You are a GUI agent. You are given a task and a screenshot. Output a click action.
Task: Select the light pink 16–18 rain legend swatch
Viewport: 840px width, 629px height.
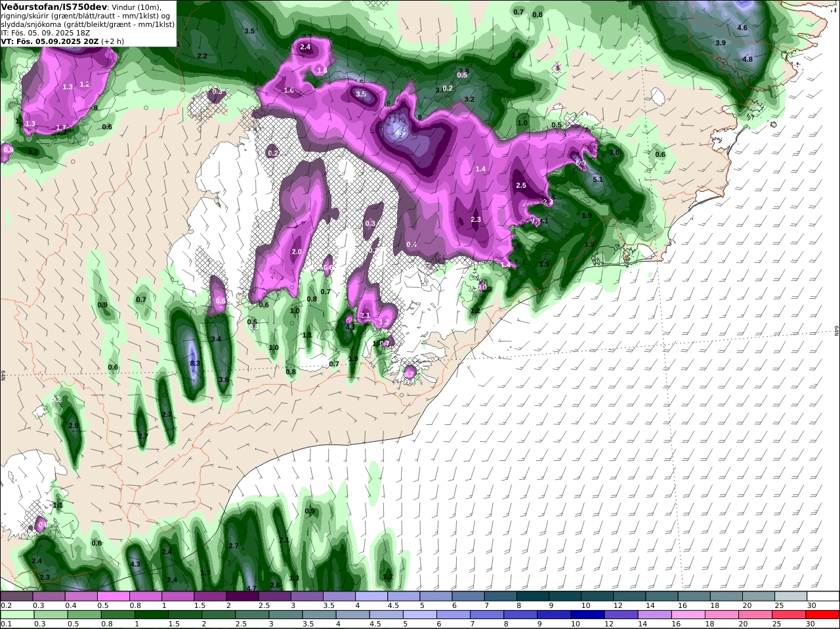(689, 615)
